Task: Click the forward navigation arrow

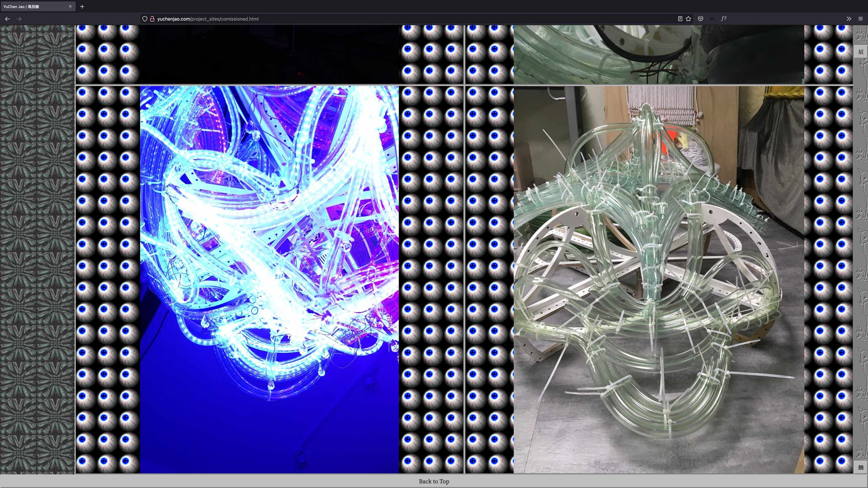Action: click(19, 19)
